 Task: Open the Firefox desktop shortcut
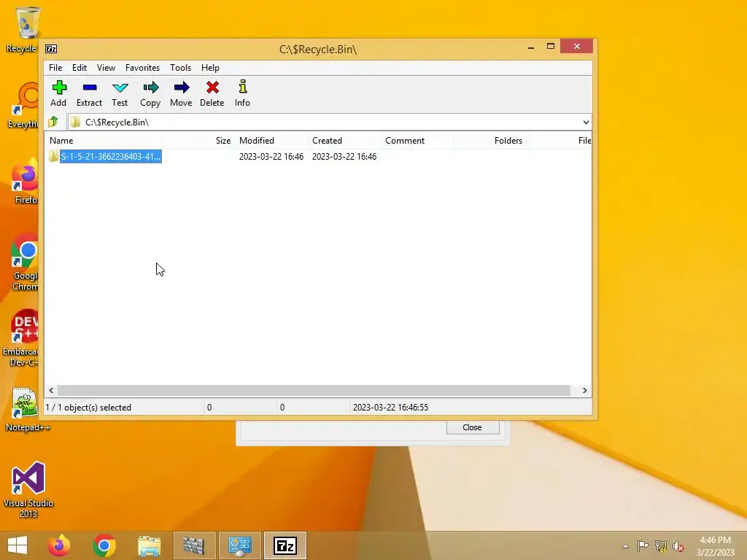click(25, 181)
